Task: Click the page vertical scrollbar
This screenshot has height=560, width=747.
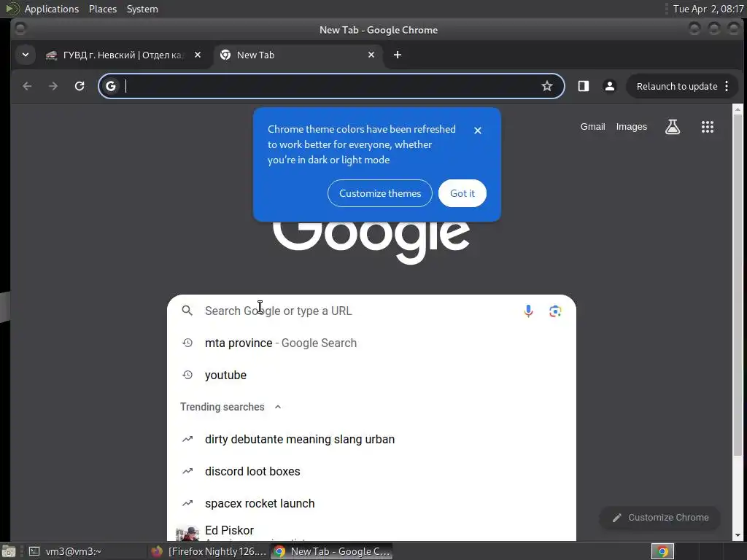Action: pos(738,286)
